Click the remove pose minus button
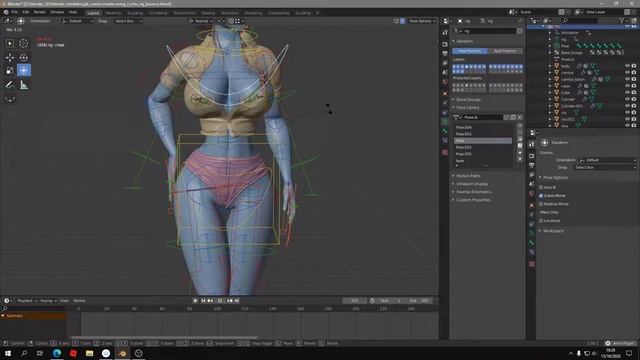This screenshot has height=360, width=640. click(520, 133)
